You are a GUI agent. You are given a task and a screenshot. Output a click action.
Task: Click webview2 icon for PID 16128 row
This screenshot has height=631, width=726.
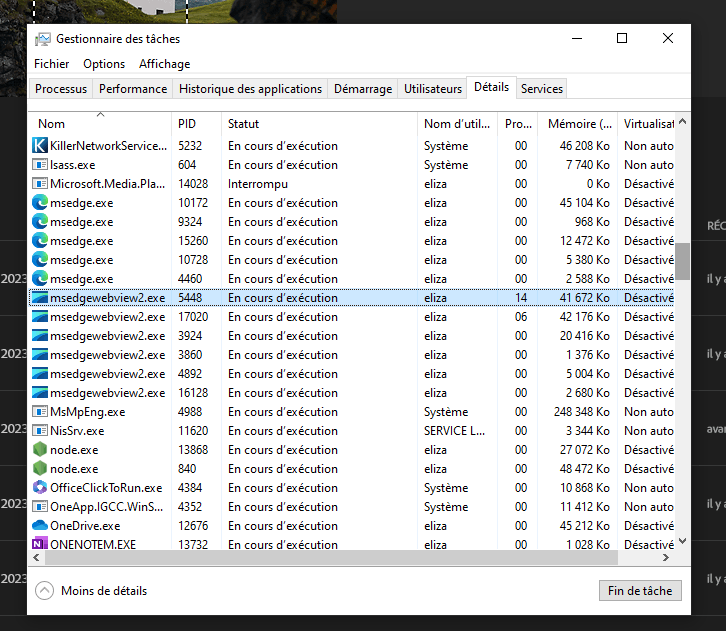40,392
